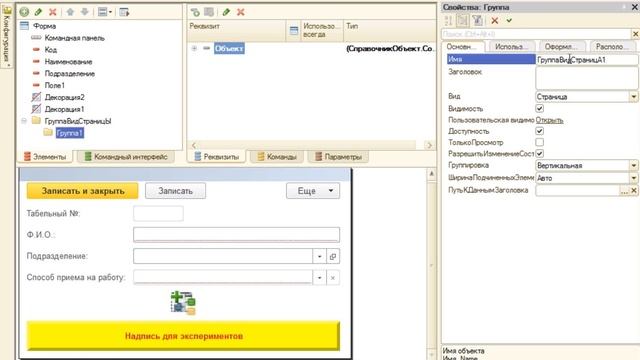The image size is (640, 360).
Task: Open the Использование properties tab
Action: point(511,47)
